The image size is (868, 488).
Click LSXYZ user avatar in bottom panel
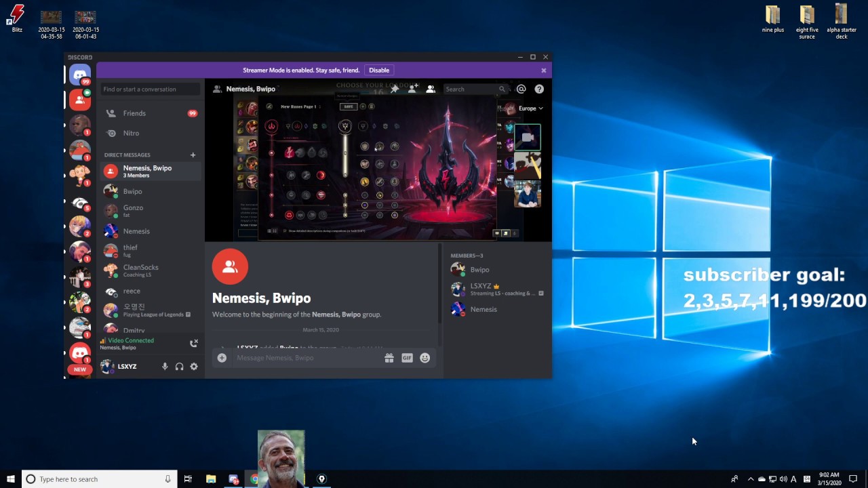(106, 367)
